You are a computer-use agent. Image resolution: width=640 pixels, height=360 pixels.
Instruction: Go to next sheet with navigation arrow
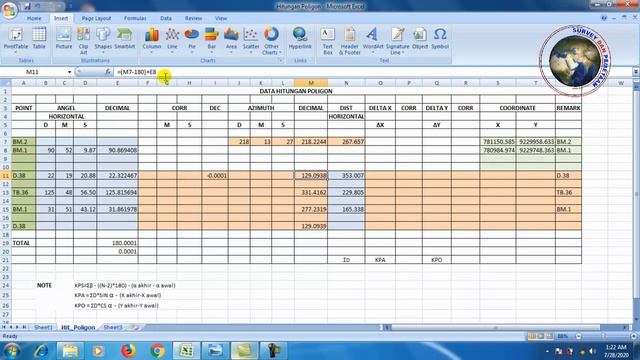17,327
